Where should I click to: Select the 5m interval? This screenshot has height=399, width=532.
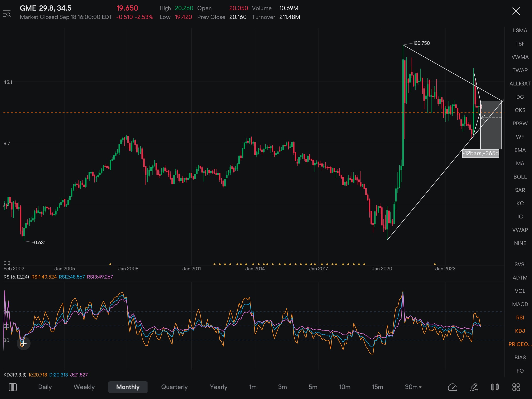pos(313,387)
